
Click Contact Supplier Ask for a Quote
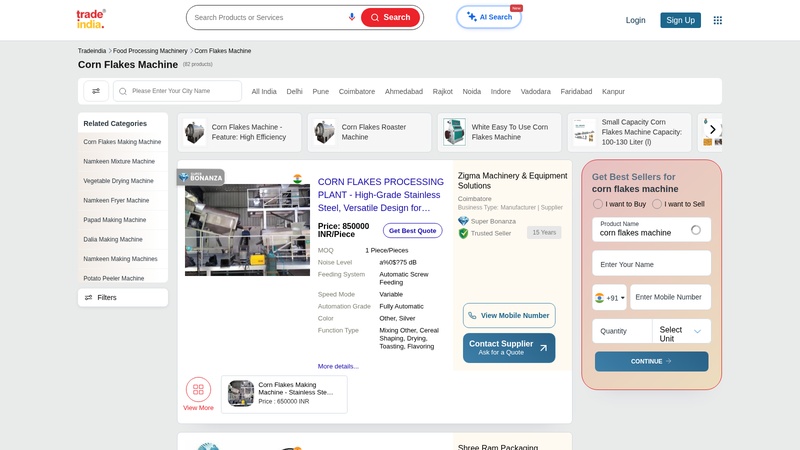click(x=509, y=348)
